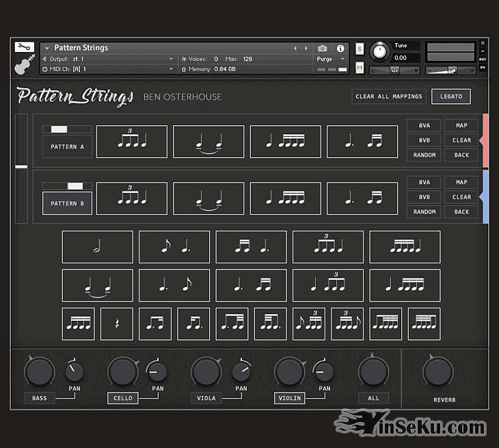The image size is (499, 448).
Task: Click the camera snapshot icon
Action: [323, 49]
